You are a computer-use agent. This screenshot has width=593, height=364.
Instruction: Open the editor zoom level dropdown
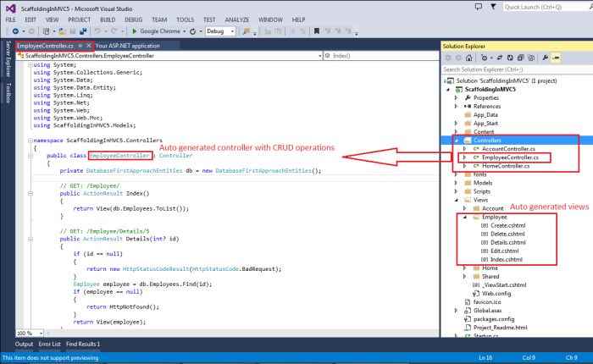tap(40, 333)
